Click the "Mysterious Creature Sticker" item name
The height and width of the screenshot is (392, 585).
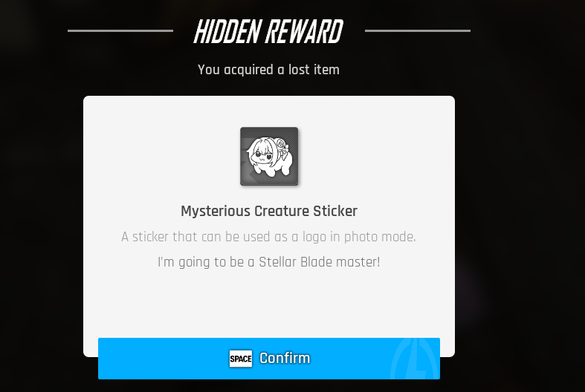coord(269,211)
